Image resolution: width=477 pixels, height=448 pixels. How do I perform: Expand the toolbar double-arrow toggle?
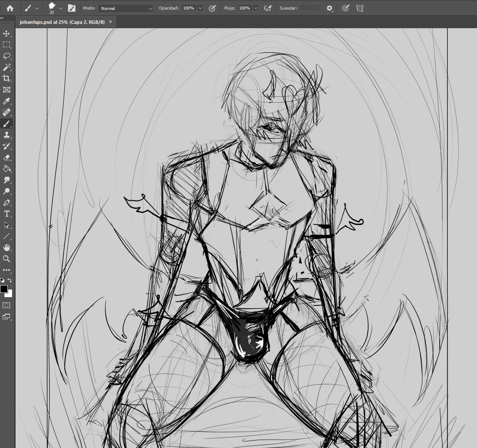[2, 18]
